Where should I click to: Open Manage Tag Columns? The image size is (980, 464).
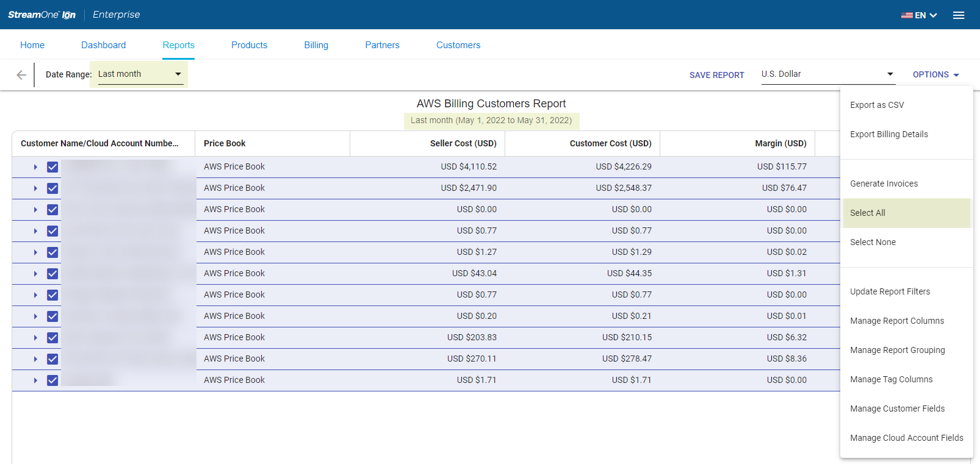click(907, 379)
